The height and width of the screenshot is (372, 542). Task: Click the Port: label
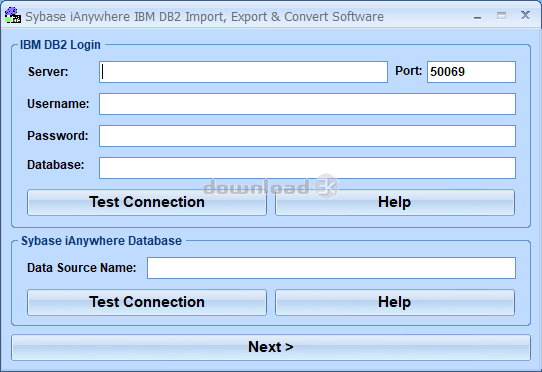point(409,71)
